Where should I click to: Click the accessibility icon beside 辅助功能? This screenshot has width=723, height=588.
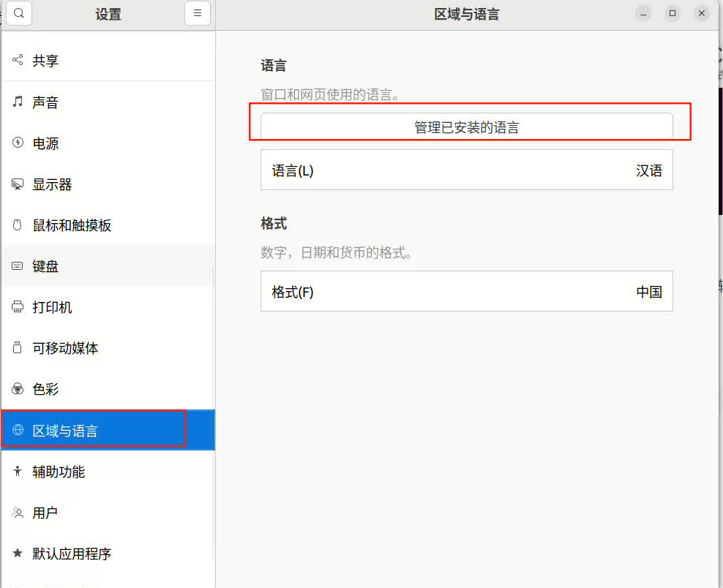(x=18, y=471)
